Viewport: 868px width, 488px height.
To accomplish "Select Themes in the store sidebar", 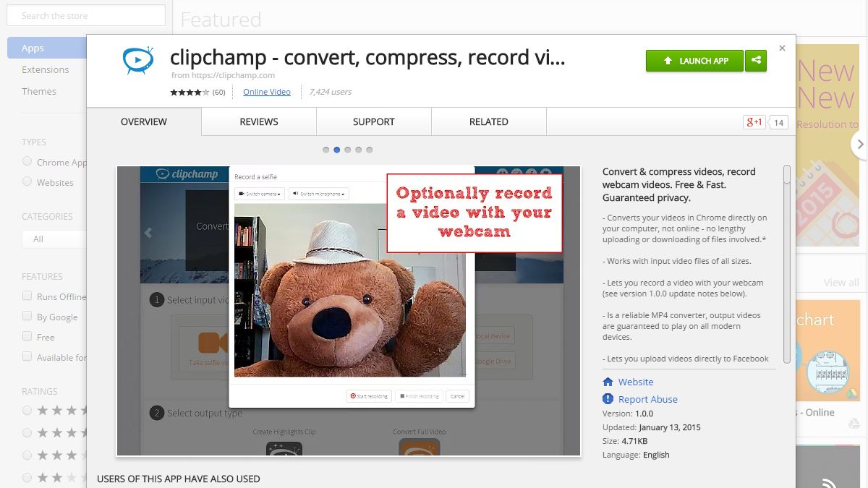I will (x=39, y=91).
